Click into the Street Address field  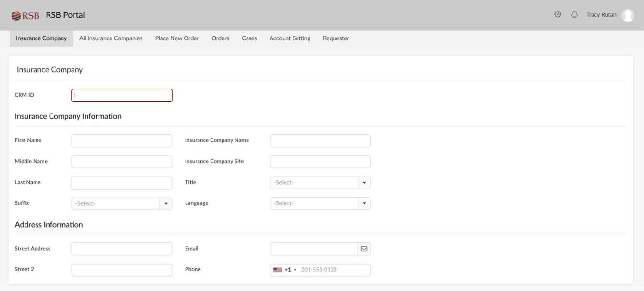click(x=122, y=249)
